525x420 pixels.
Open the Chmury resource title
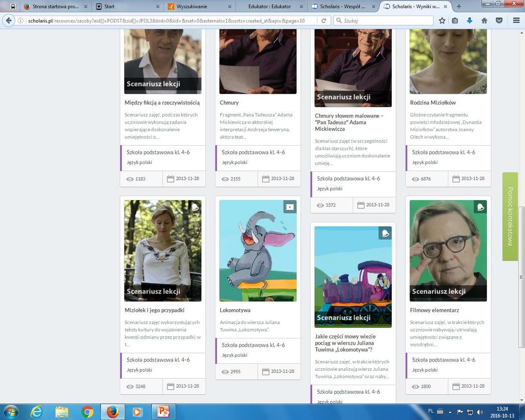pos(229,103)
